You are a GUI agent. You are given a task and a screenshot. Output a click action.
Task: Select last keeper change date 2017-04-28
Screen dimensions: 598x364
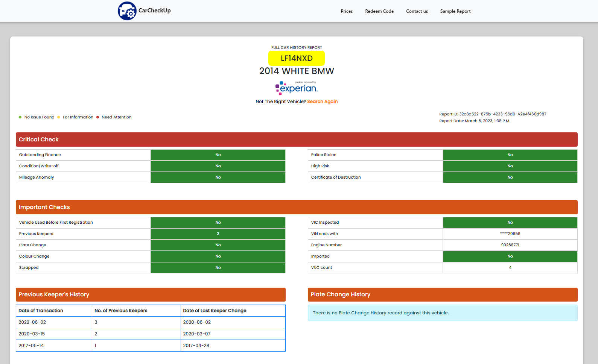[196, 346]
